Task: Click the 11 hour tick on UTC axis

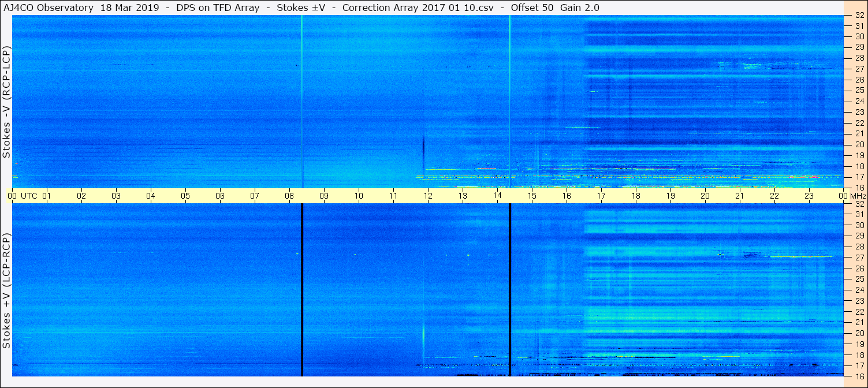Action: coord(393,196)
